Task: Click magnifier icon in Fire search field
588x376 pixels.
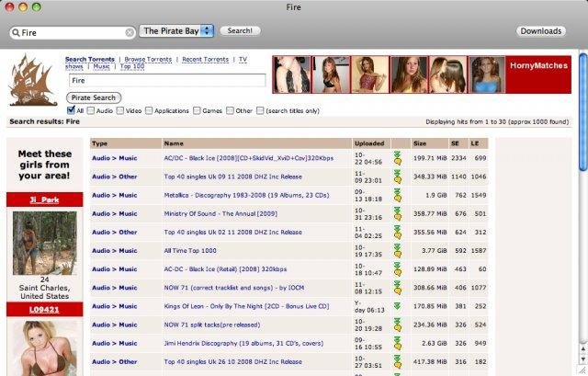Action: point(16,33)
